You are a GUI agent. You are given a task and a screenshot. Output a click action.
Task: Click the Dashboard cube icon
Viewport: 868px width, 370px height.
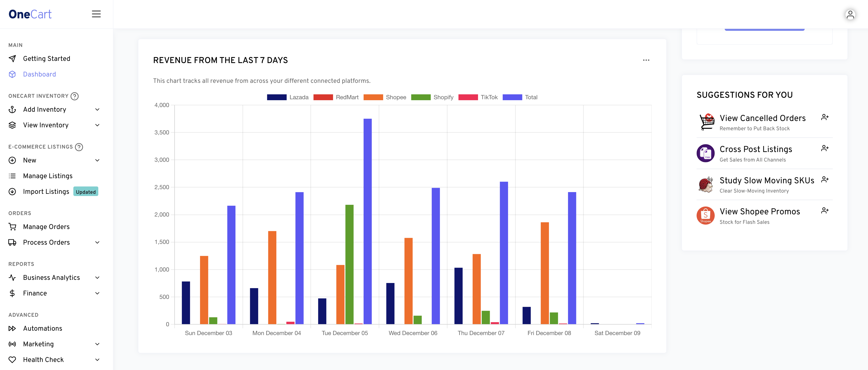12,74
